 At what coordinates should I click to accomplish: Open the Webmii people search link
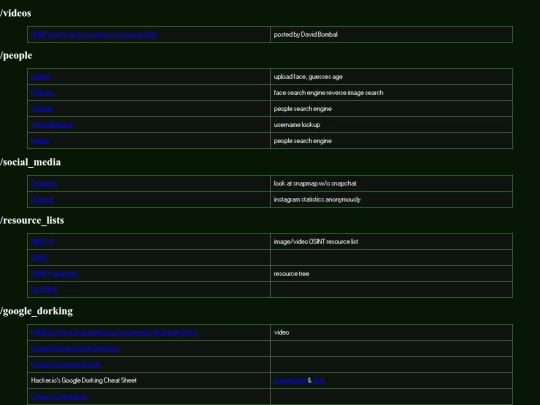click(42, 109)
